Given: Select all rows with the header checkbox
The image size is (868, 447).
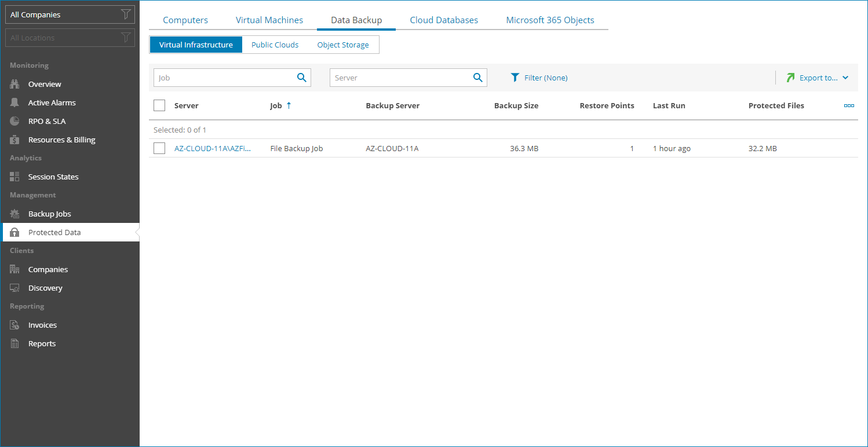Looking at the screenshot, I should [x=159, y=105].
